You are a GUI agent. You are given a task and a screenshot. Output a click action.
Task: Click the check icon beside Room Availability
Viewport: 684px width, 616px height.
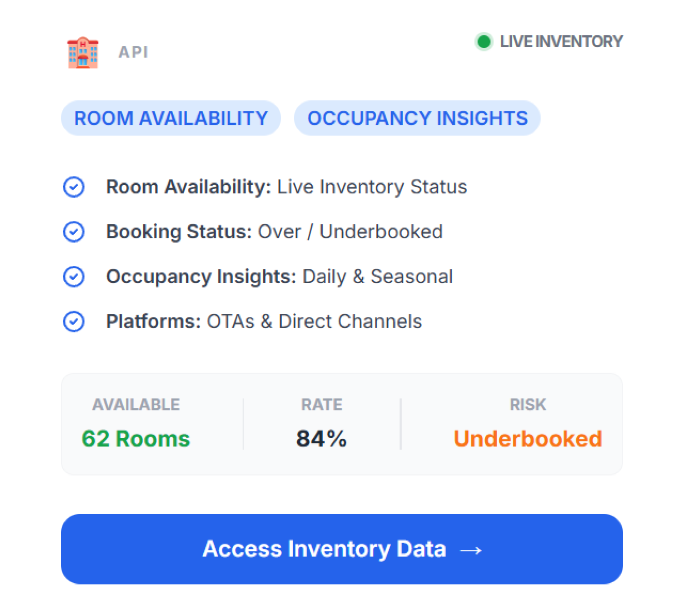pos(74,187)
